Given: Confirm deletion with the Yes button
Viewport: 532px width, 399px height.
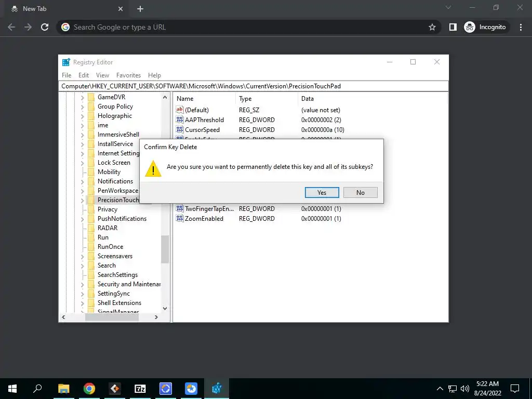Looking at the screenshot, I should pyautogui.click(x=322, y=192).
